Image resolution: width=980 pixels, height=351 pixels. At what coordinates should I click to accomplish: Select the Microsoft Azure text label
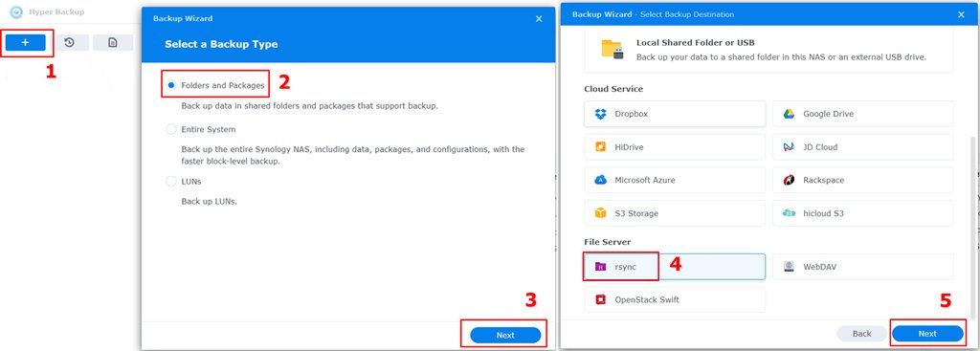(645, 180)
